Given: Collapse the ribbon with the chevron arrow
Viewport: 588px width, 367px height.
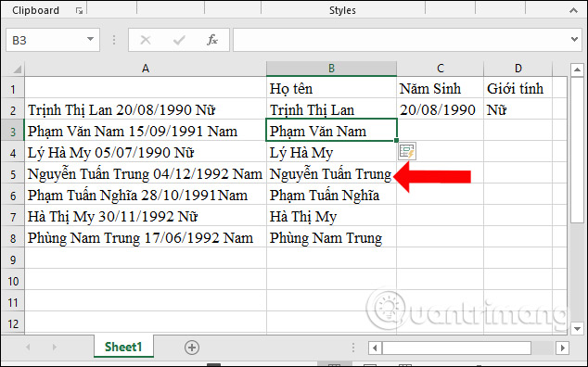Looking at the screenshot, I should click(573, 11).
